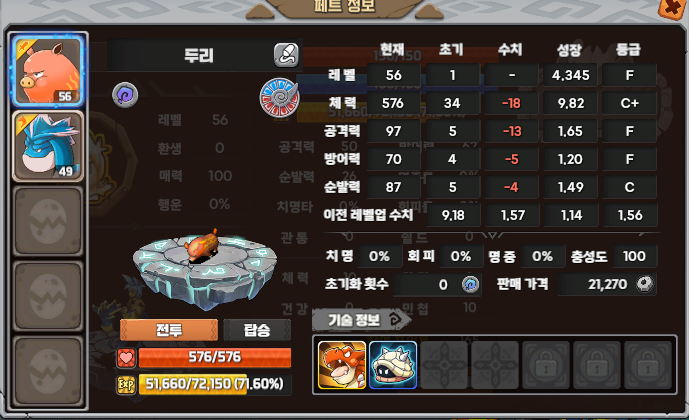Expand the 기술 정보 skill info section

(362, 320)
